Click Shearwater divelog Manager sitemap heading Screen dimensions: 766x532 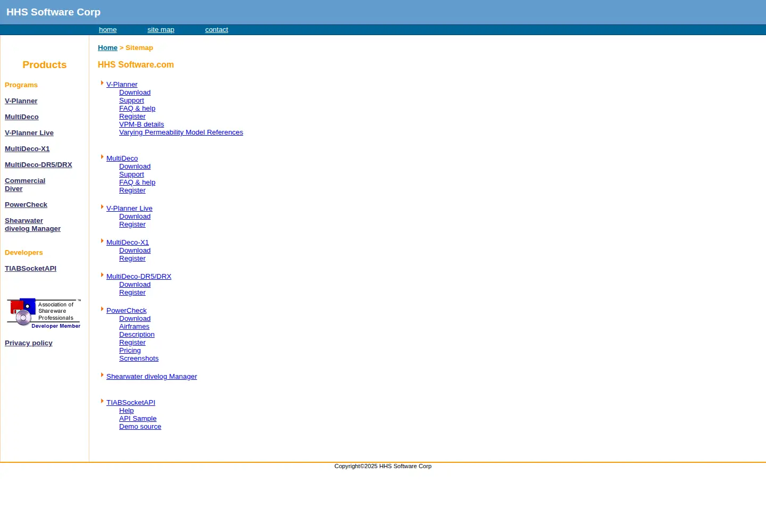pos(152,377)
